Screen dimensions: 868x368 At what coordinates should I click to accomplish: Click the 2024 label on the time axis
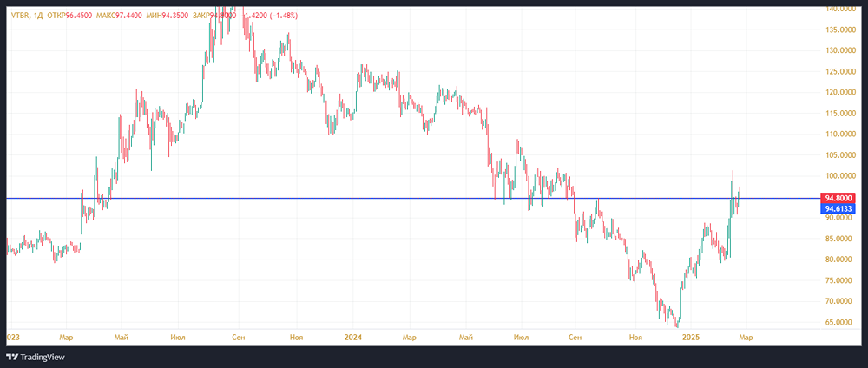click(x=353, y=336)
